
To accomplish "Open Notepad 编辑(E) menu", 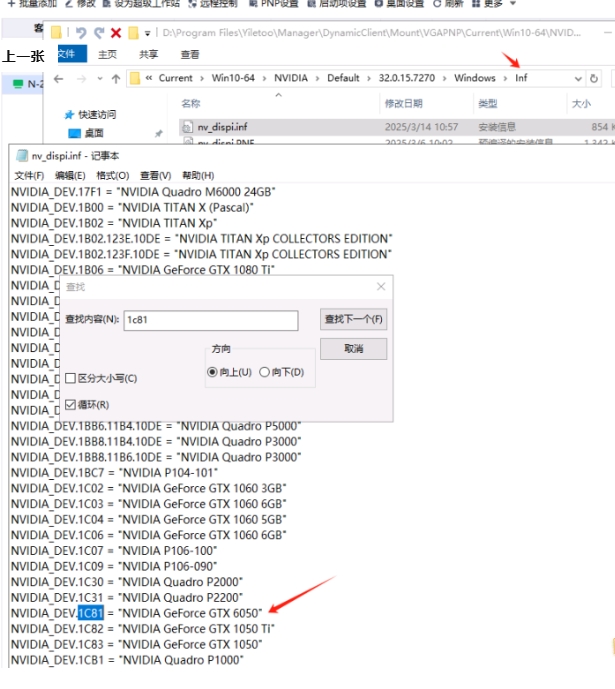I will point(70,176).
